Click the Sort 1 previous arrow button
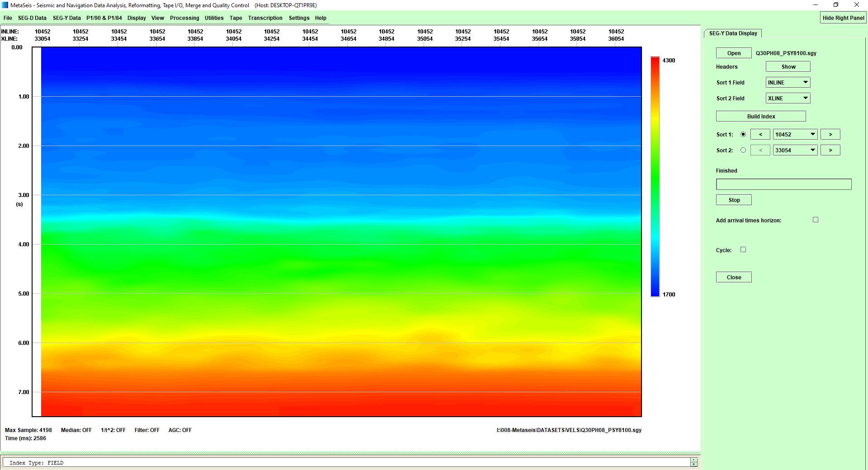This screenshot has height=470, width=868. pyautogui.click(x=760, y=135)
